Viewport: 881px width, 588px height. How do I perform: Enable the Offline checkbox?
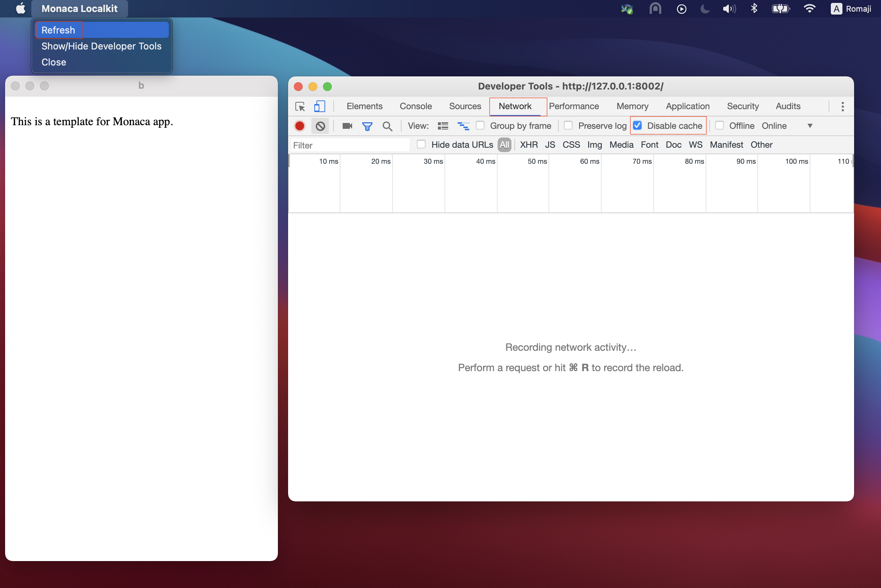click(x=719, y=126)
